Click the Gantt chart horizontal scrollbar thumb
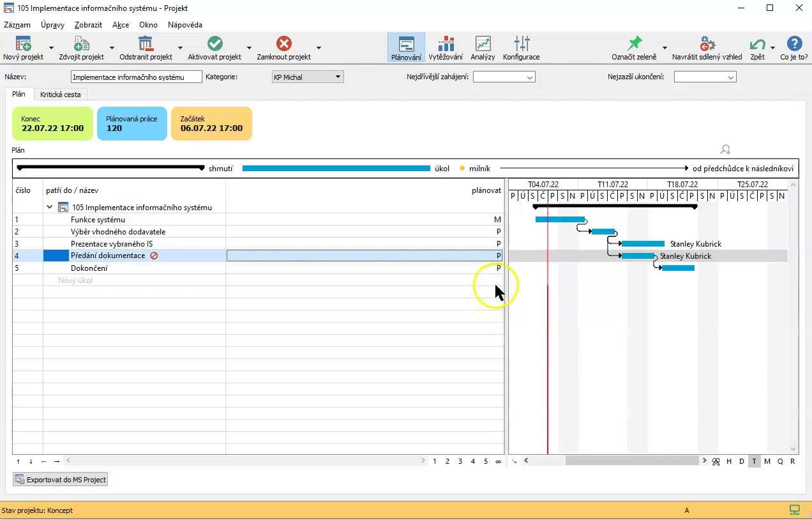 pyautogui.click(x=632, y=461)
